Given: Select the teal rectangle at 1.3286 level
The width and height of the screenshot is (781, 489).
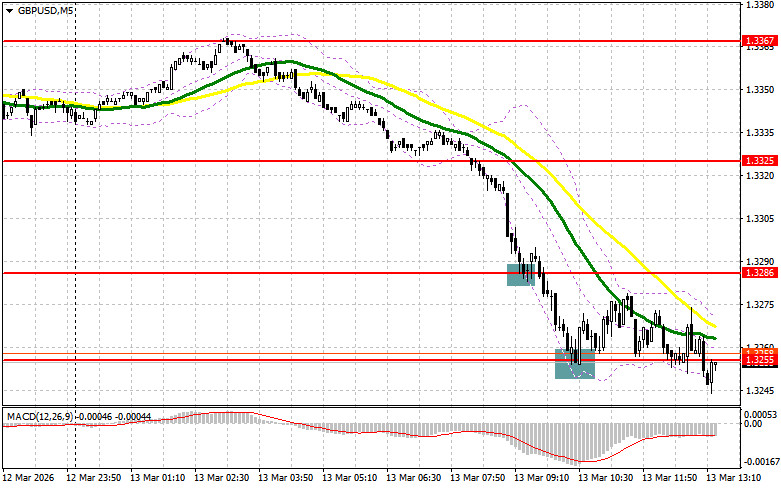Looking at the screenshot, I should click(x=521, y=275).
